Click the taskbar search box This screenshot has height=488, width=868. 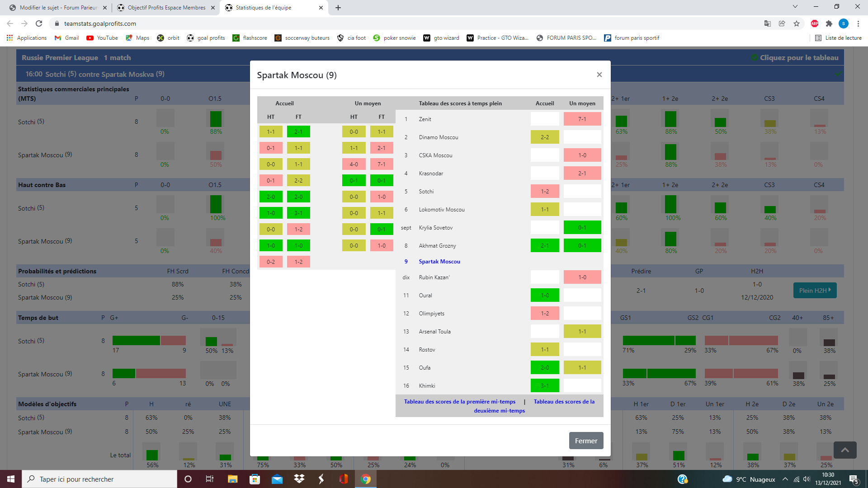point(99,479)
